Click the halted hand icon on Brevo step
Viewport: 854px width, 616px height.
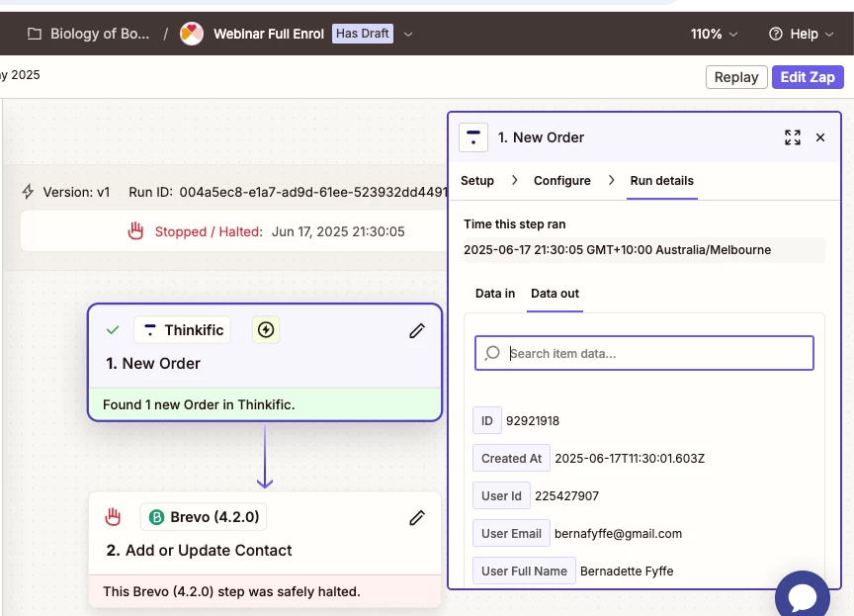113,517
